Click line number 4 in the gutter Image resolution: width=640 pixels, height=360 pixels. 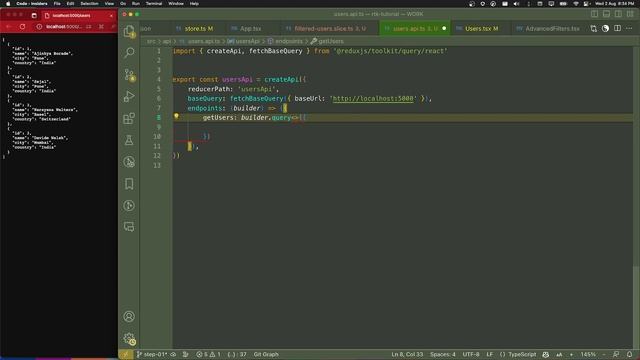point(159,80)
